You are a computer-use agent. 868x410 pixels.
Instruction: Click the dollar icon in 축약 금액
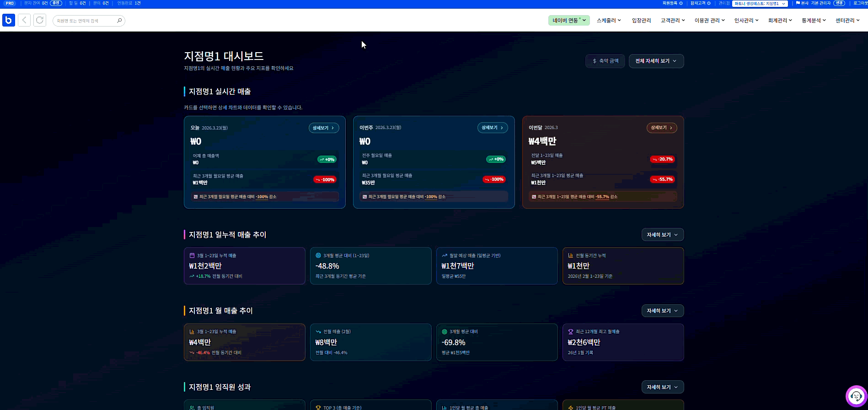[595, 61]
